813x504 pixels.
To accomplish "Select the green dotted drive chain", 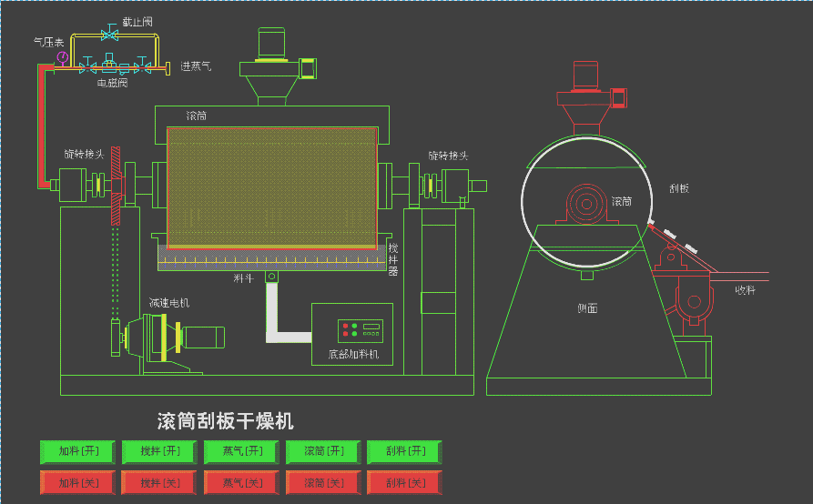I will [x=115, y=272].
